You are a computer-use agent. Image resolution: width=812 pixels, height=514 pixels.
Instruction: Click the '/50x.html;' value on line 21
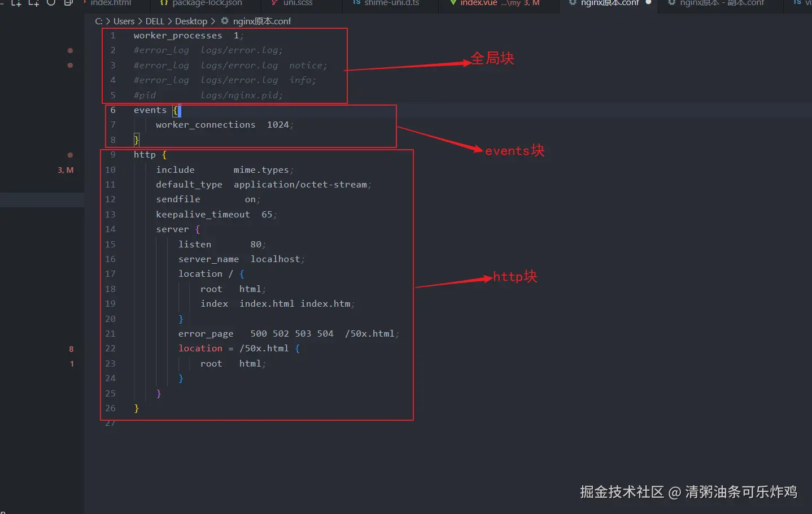[372, 334]
